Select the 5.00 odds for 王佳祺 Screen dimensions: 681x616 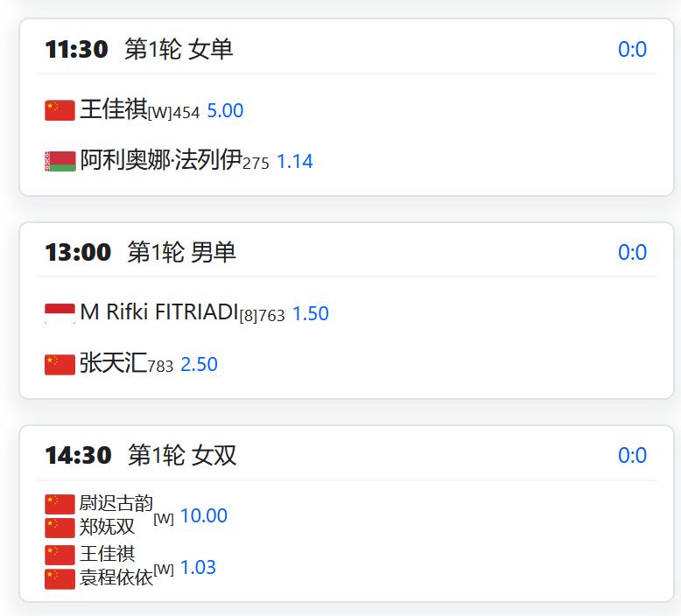[x=225, y=111]
